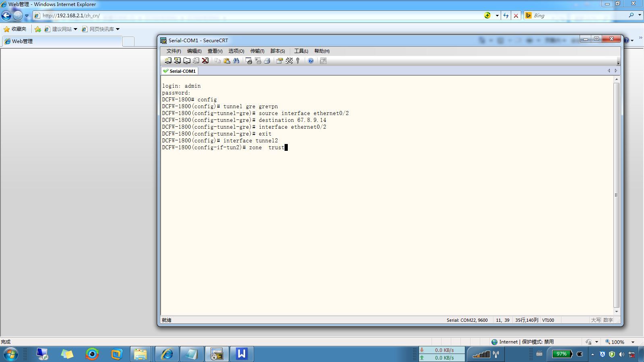Open the 脚本(S) menu

(278, 51)
